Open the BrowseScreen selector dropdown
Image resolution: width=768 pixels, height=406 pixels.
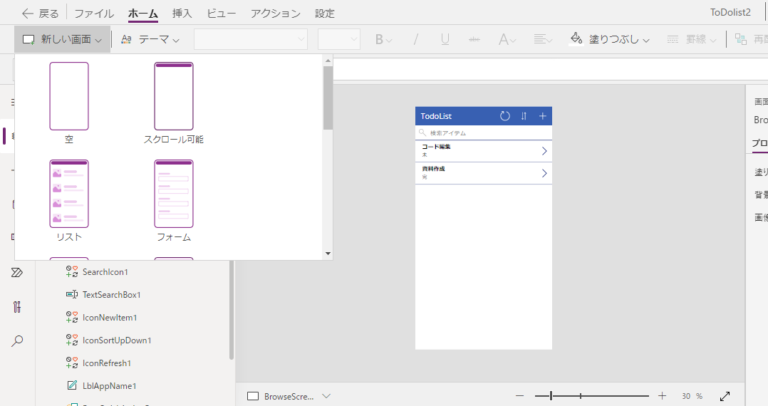(326, 396)
